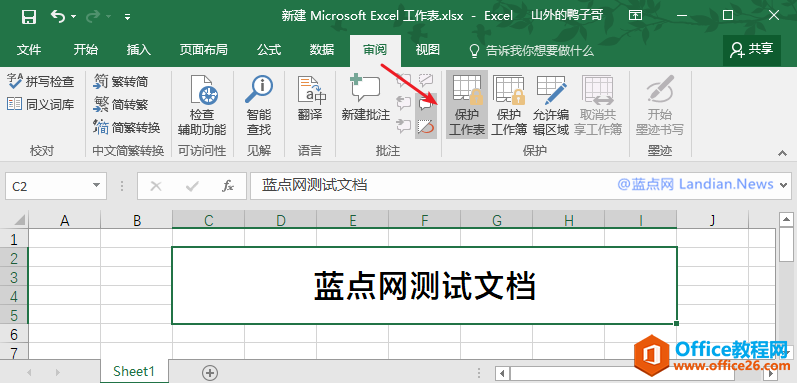Open Ribbon Display Options icon
The image size is (797, 383).
(635, 16)
